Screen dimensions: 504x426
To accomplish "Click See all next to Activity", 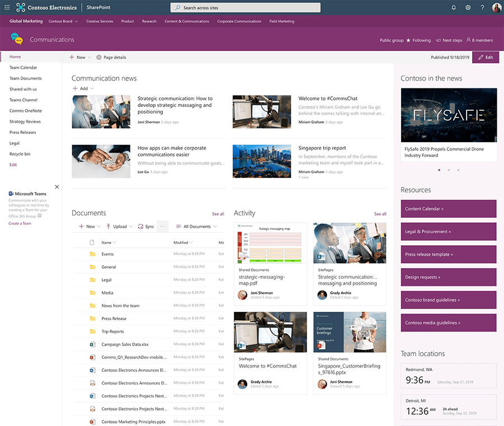I will pos(380,214).
